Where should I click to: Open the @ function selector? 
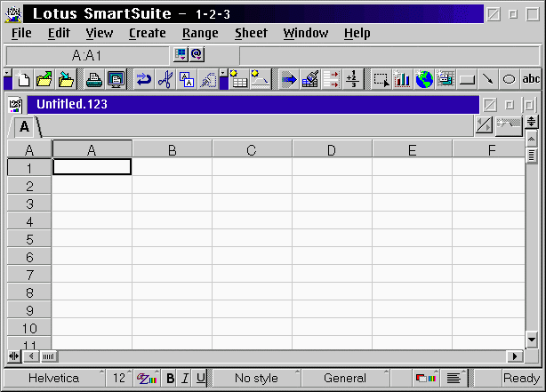[197, 54]
